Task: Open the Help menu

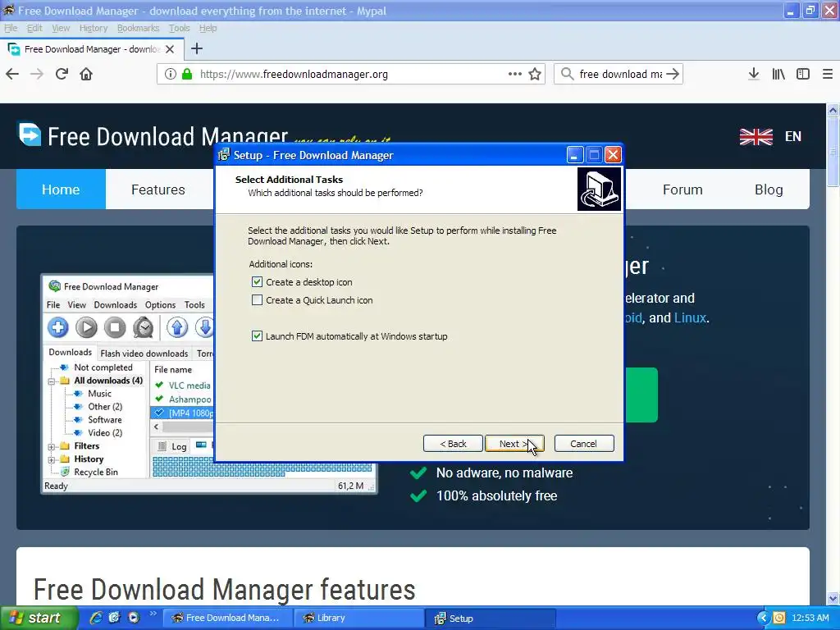Action: click(208, 28)
